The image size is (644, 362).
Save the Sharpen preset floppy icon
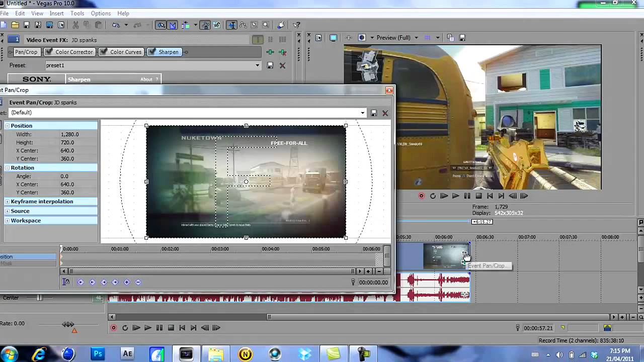(270, 65)
